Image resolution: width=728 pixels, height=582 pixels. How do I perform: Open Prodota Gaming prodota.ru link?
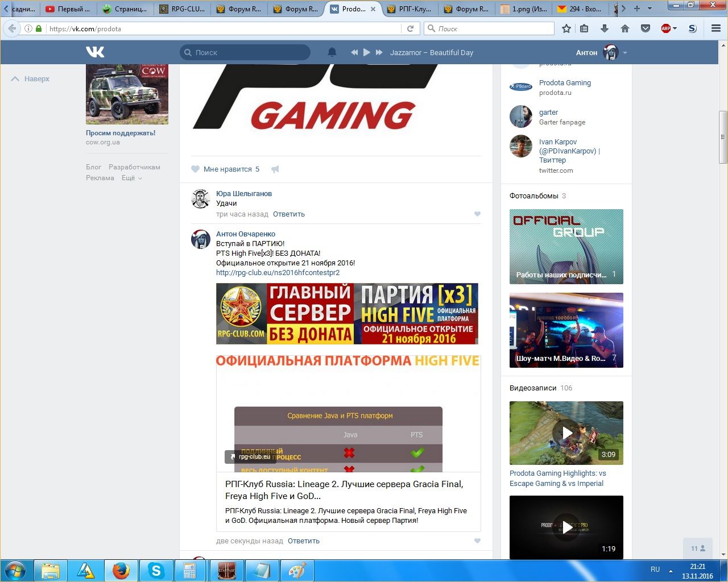click(565, 83)
